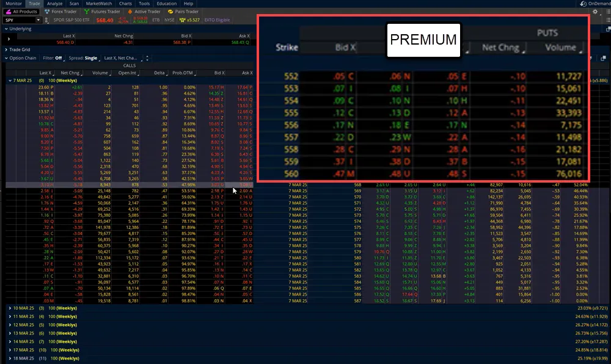Open the MarketWatch tab
The height and width of the screenshot is (364, 611).
99,4
